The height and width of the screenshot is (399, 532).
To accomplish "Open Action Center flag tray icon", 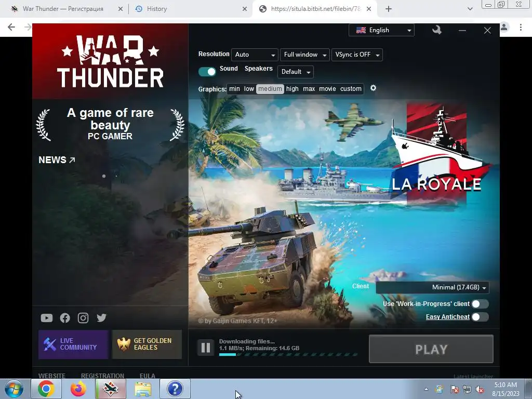I will 454,390.
